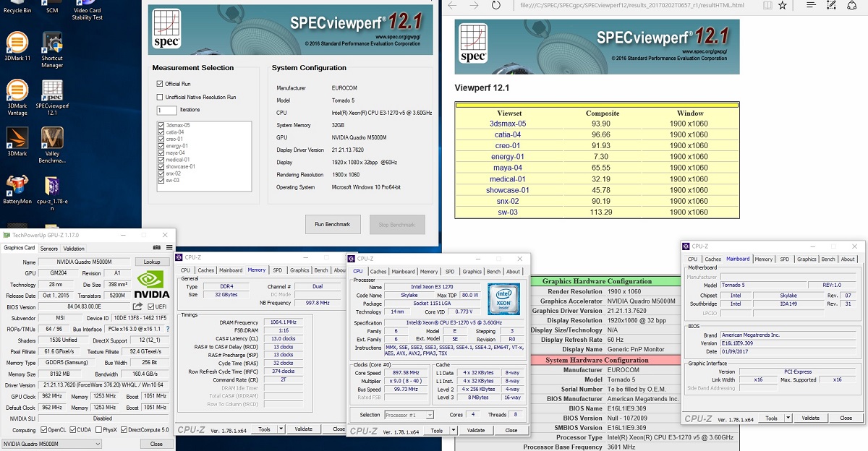Open Tools dropdown arrow in Mainboard CPU-Z window
868x451 pixels.
tap(788, 418)
